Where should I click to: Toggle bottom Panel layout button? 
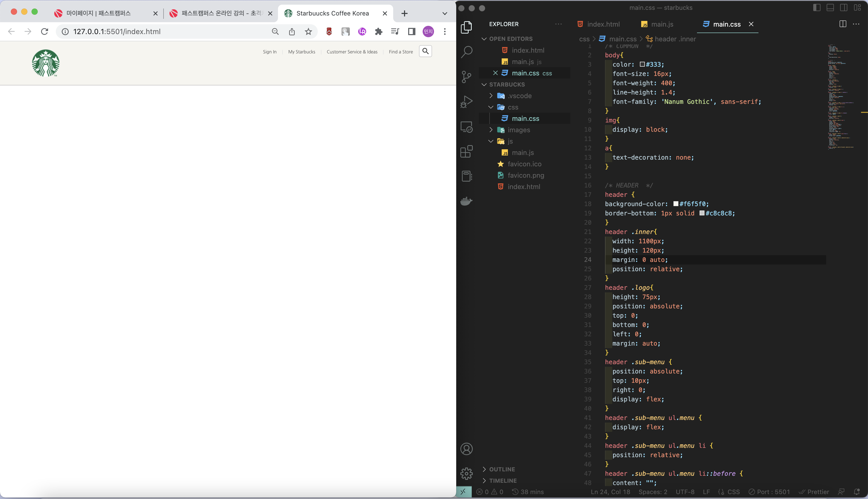coord(830,7)
